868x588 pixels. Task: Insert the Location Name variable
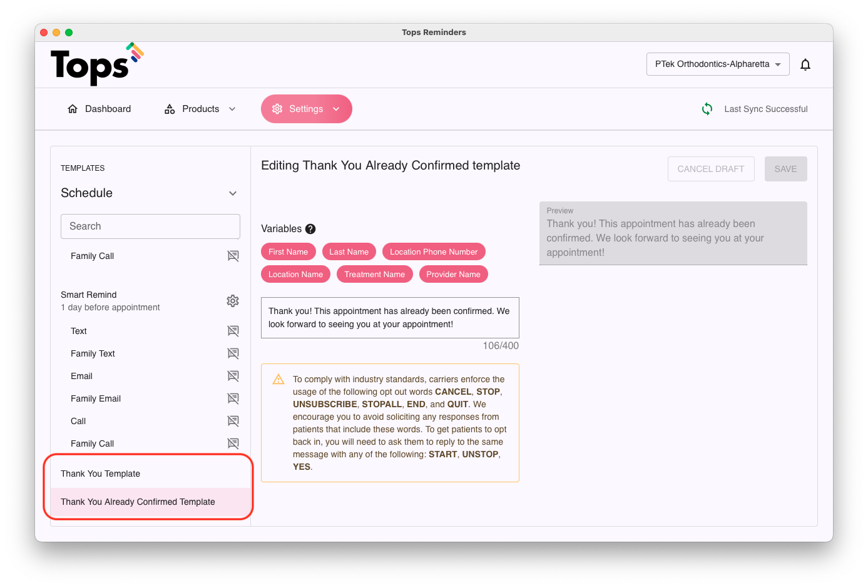(x=295, y=274)
